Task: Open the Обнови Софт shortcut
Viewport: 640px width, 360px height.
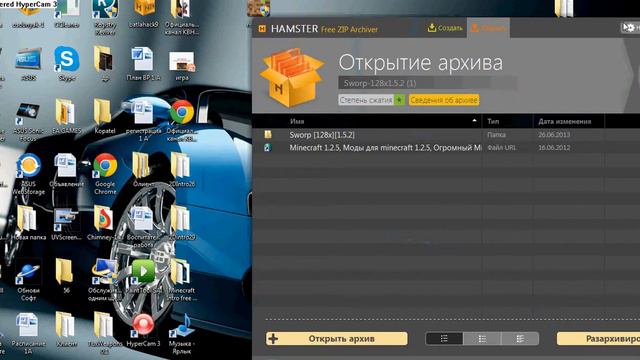Action: point(28,280)
